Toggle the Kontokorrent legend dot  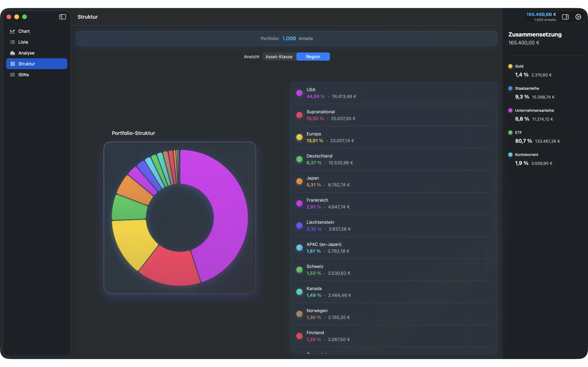[x=511, y=154]
